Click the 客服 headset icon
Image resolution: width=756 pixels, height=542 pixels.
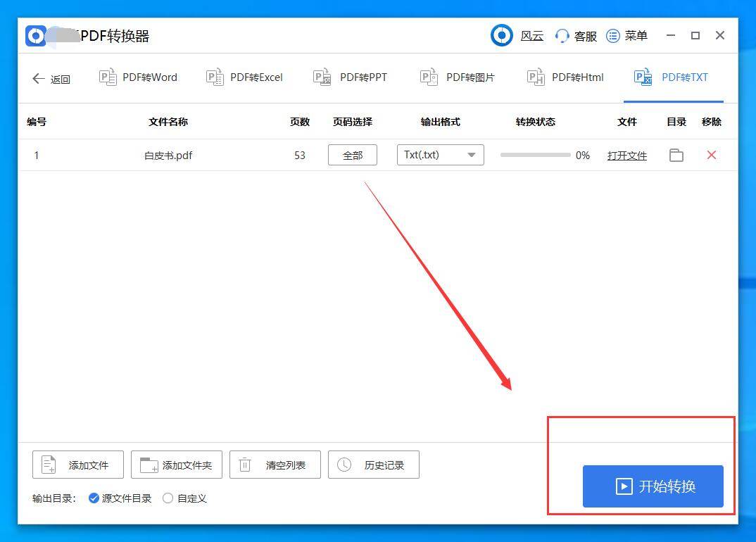(562, 36)
